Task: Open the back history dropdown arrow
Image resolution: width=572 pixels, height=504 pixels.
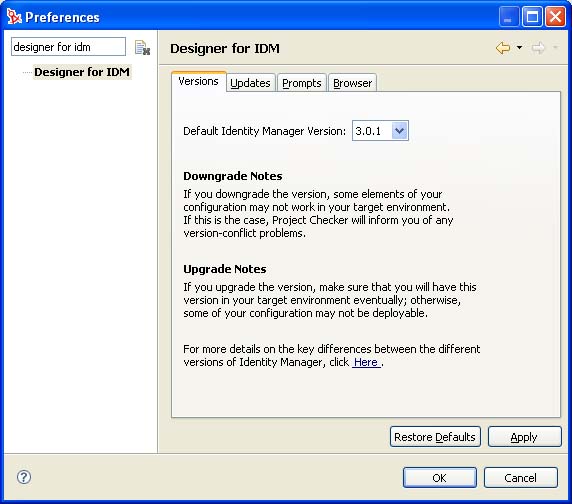Action: tap(519, 47)
